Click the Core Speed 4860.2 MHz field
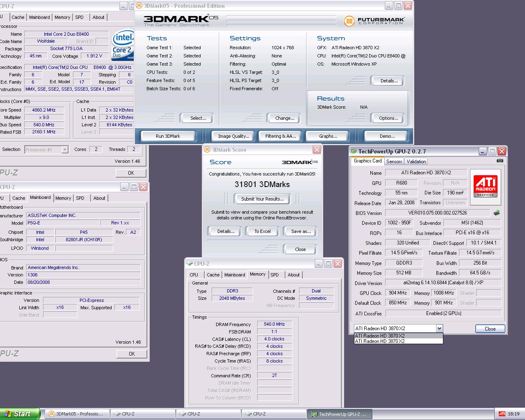The height and width of the screenshot is (420, 525). 44,110
